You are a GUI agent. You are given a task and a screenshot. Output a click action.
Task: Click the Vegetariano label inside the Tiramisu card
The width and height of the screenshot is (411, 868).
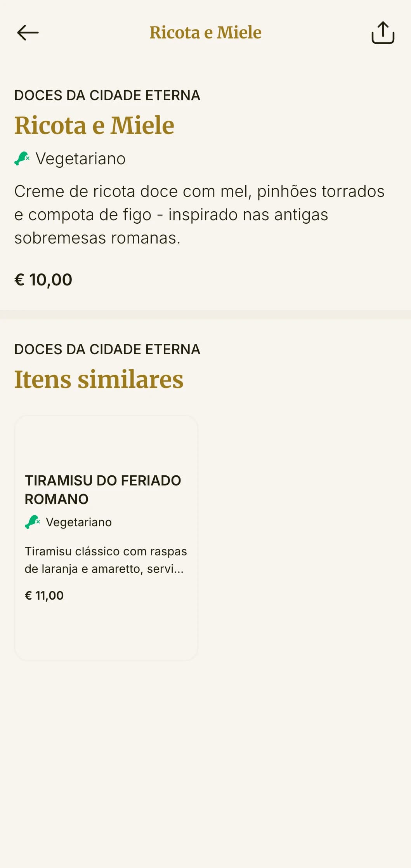79,522
